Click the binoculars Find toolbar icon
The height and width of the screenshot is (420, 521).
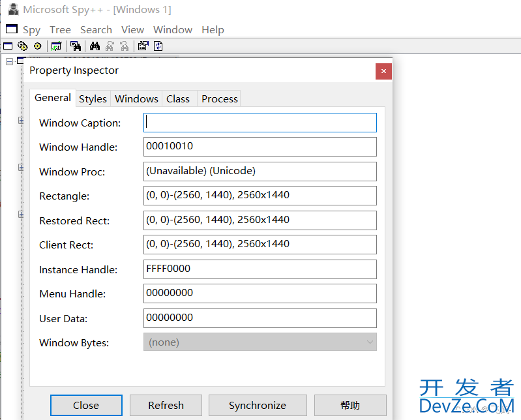[95, 46]
